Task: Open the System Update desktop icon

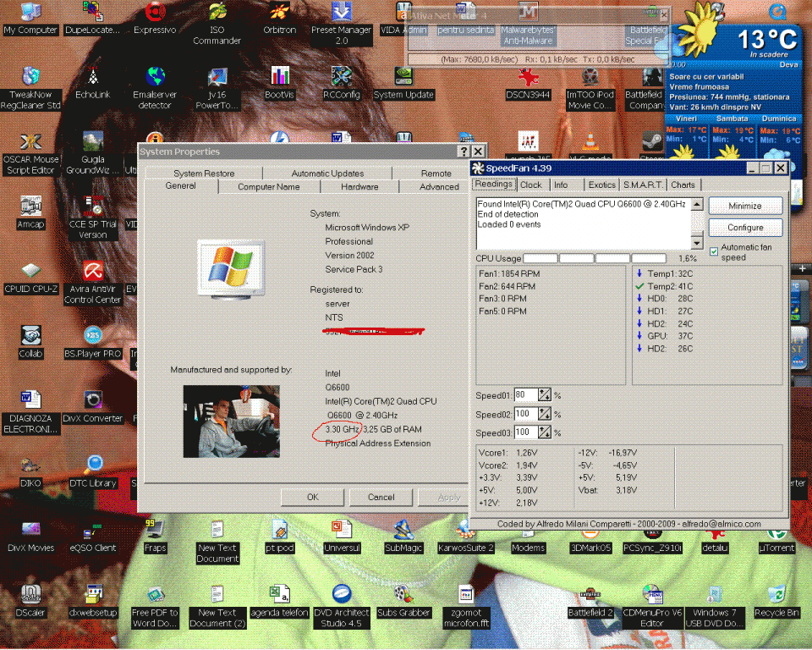Action: pos(403,84)
